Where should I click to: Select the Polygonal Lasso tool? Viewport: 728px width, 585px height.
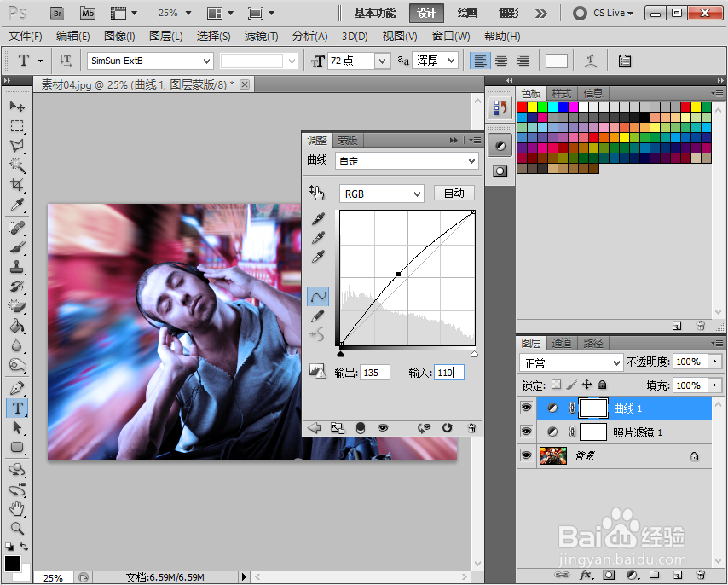pos(17,145)
